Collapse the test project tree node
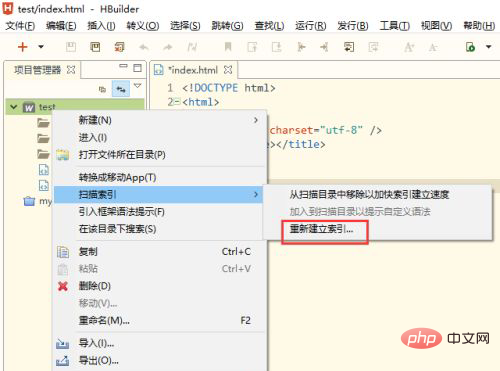Screen dimensions: 500x371 14,107
